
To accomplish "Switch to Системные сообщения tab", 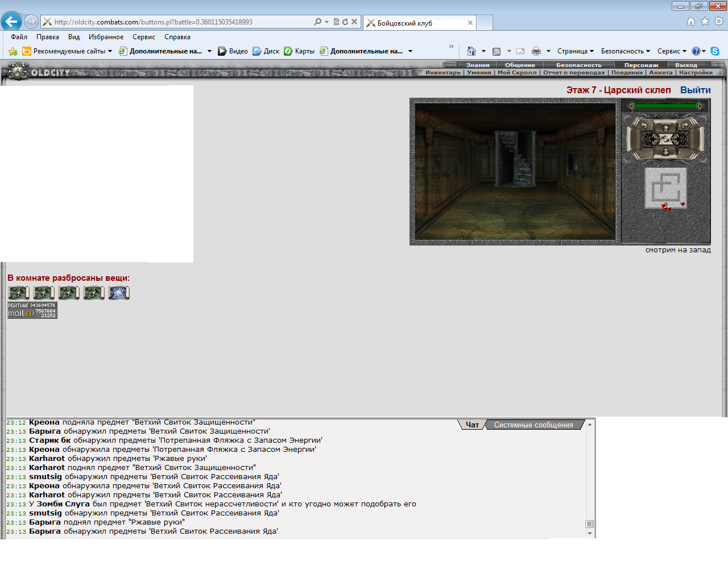I will (x=533, y=425).
